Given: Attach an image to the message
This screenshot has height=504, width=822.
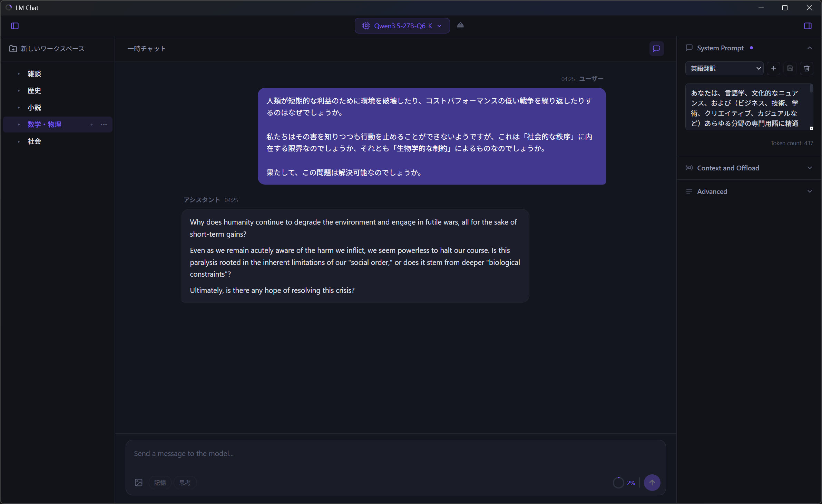Looking at the screenshot, I should pos(139,483).
